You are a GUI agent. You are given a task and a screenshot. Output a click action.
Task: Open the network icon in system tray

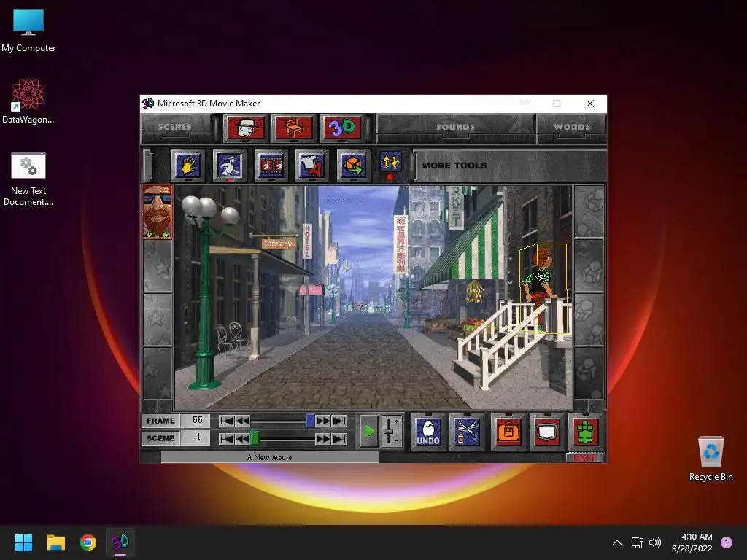point(638,542)
